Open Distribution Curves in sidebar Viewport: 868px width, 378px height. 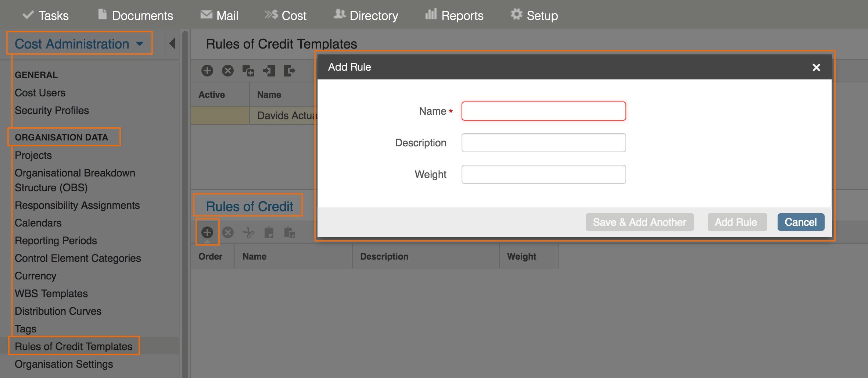(x=58, y=311)
